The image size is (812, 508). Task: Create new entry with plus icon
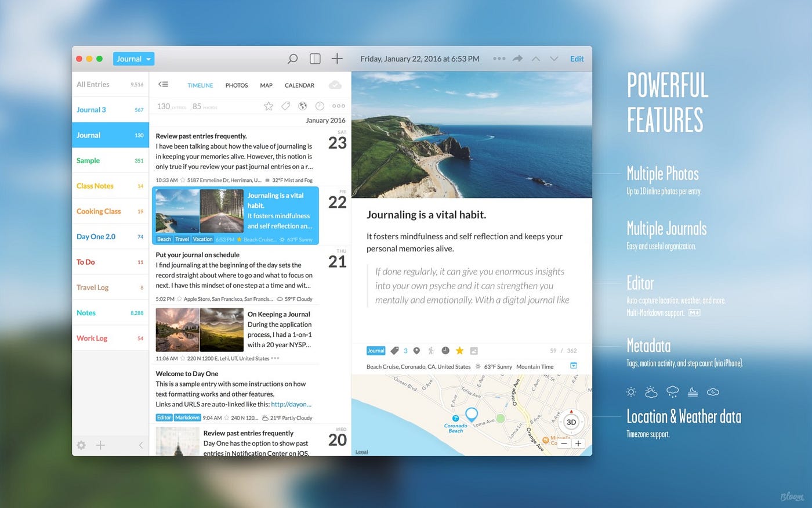point(337,59)
